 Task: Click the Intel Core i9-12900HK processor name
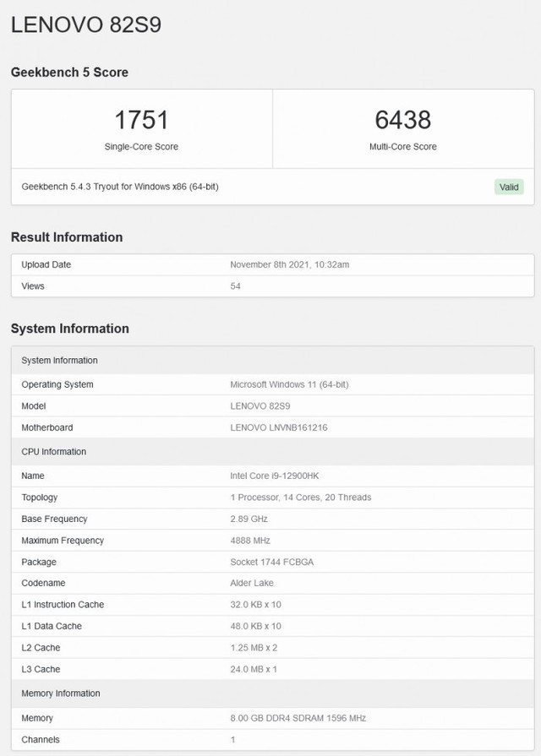coord(274,476)
